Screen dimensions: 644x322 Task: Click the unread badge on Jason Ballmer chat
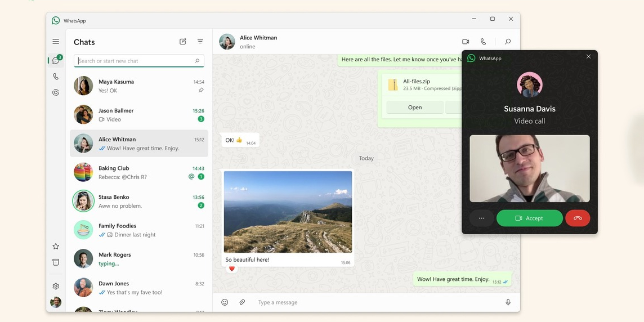[201, 119]
